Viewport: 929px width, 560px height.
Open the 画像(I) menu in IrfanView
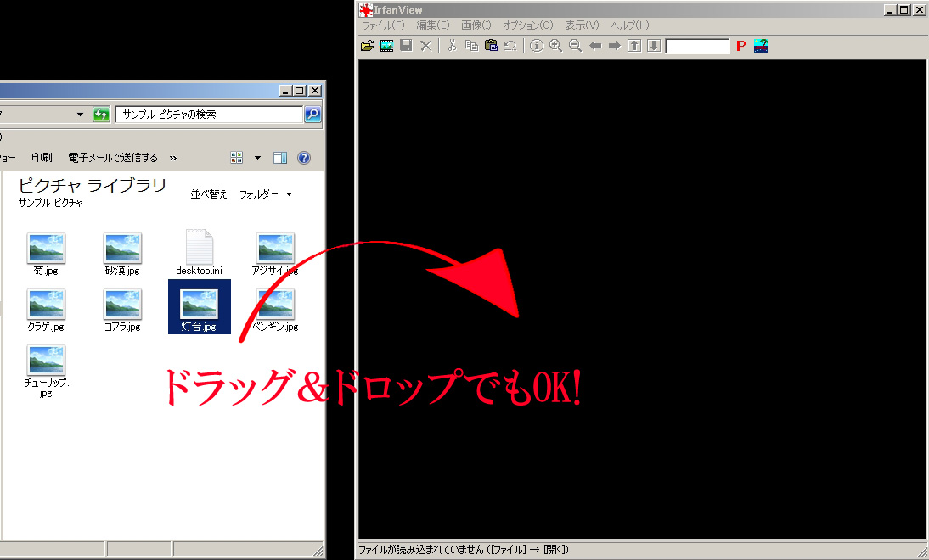[x=476, y=25]
